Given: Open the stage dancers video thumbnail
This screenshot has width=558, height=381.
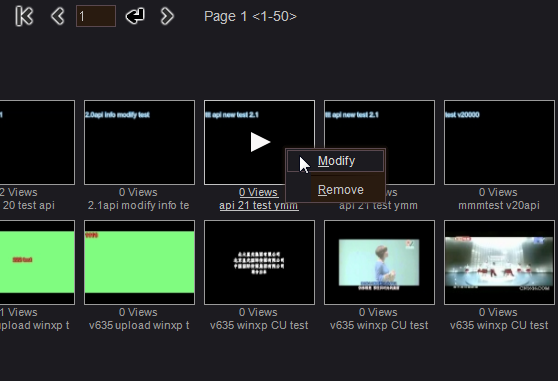Looking at the screenshot, I should pyautogui.click(x=499, y=262).
